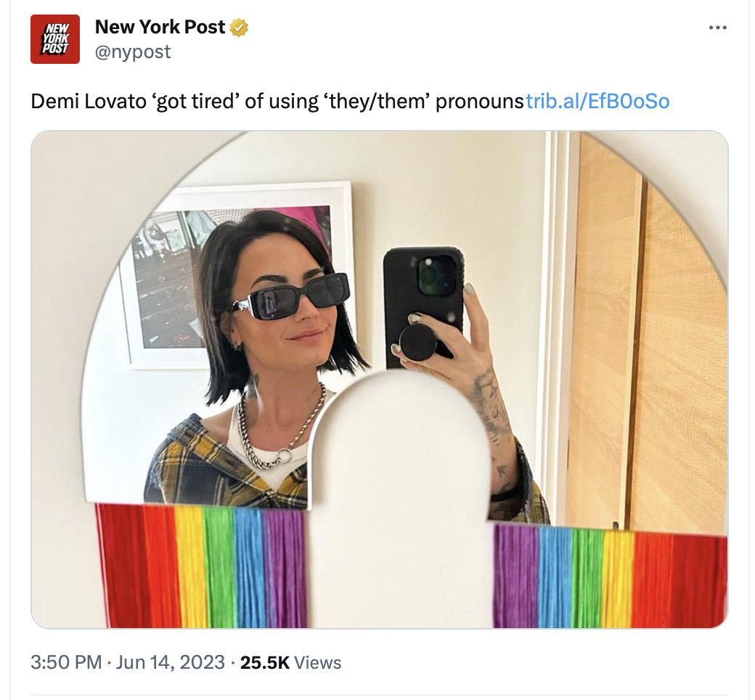View the 25.5K Views count
755x700 pixels.
pyautogui.click(x=291, y=662)
